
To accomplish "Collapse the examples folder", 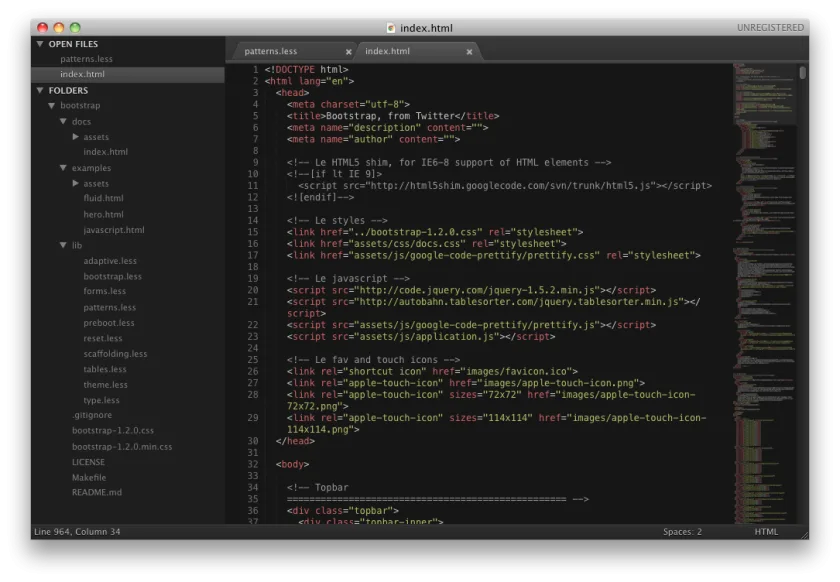I will click(63, 168).
